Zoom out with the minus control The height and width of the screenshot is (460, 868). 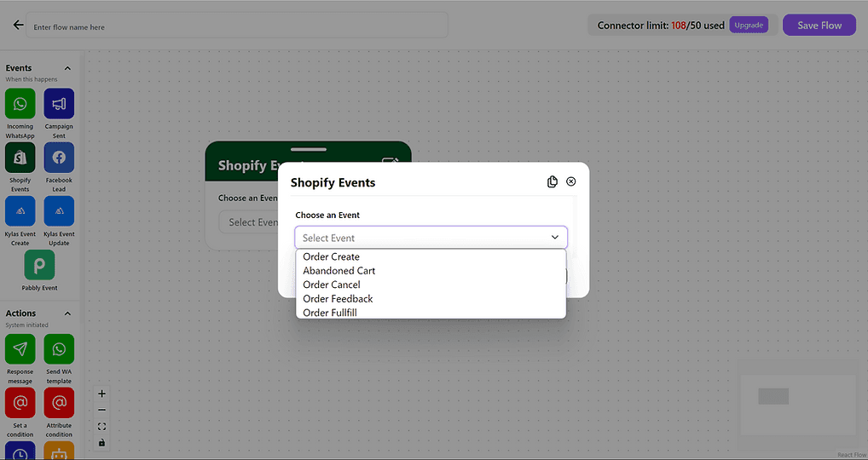pyautogui.click(x=101, y=411)
